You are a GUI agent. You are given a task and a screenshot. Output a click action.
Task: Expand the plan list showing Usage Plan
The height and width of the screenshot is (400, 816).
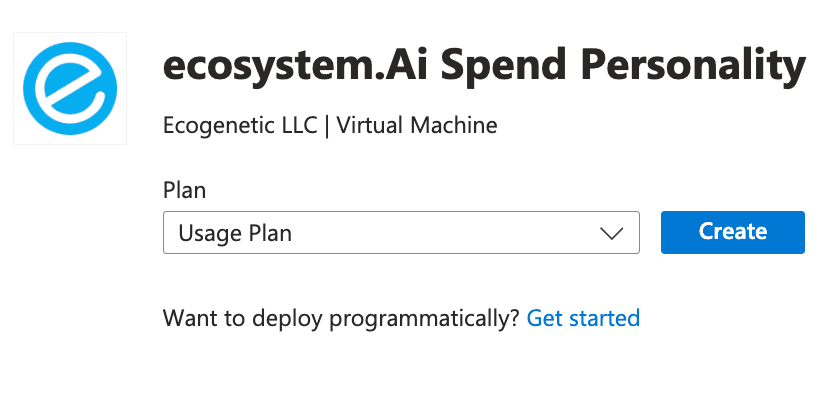click(400, 233)
